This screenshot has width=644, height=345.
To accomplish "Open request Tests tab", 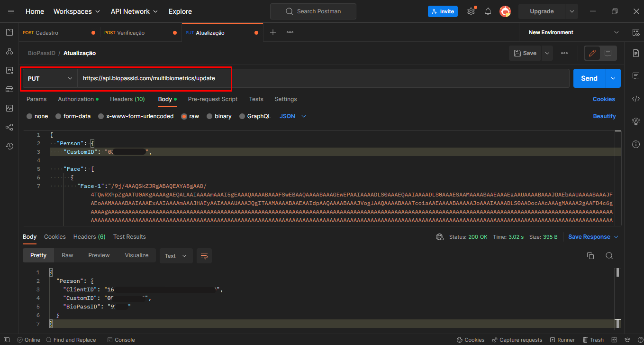I will [256, 99].
